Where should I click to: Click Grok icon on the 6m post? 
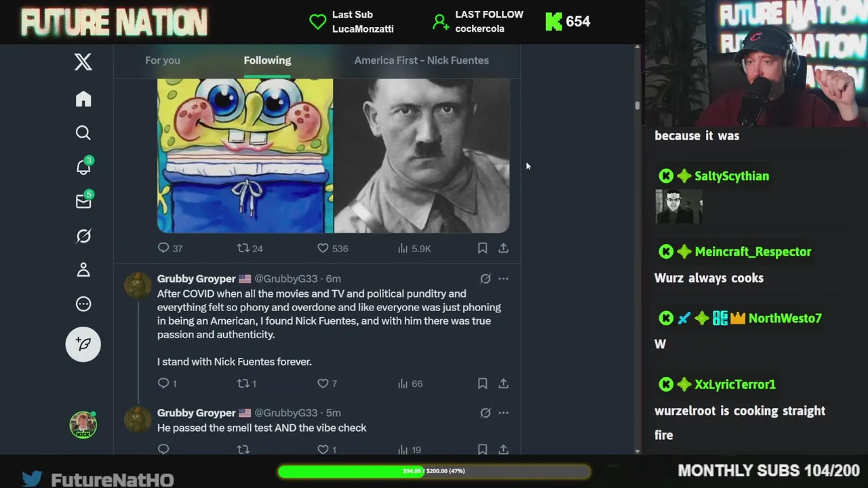(486, 279)
